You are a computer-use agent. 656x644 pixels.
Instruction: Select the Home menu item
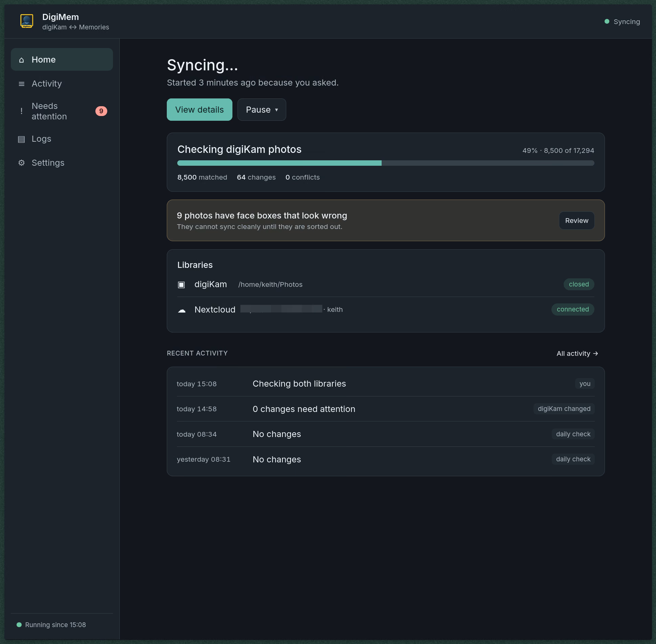point(62,60)
